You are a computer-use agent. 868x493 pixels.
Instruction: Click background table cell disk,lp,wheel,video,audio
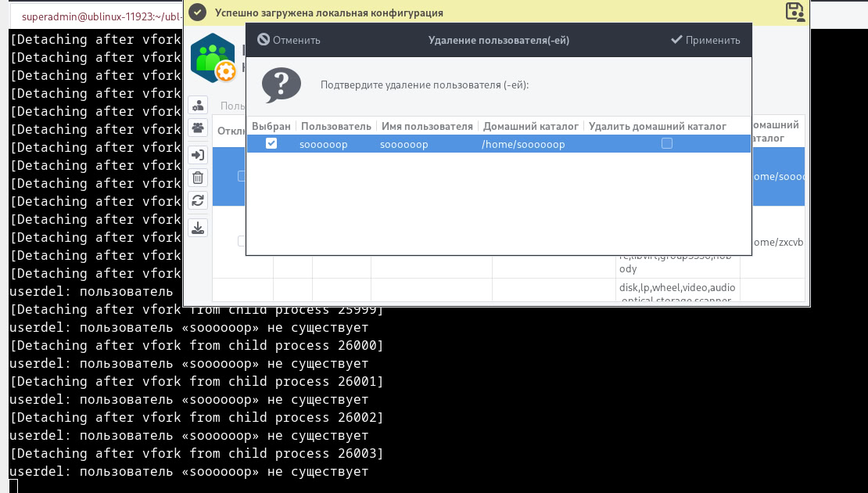point(677,287)
